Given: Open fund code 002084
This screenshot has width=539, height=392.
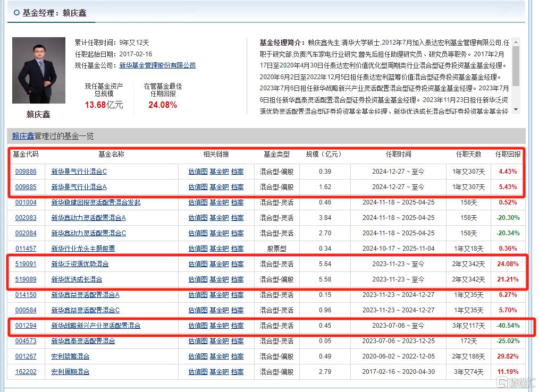Looking at the screenshot, I should [26, 233].
